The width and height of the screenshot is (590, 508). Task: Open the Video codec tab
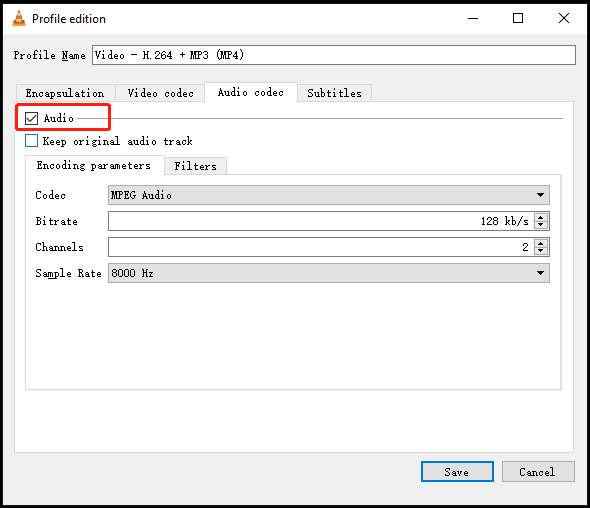160,93
